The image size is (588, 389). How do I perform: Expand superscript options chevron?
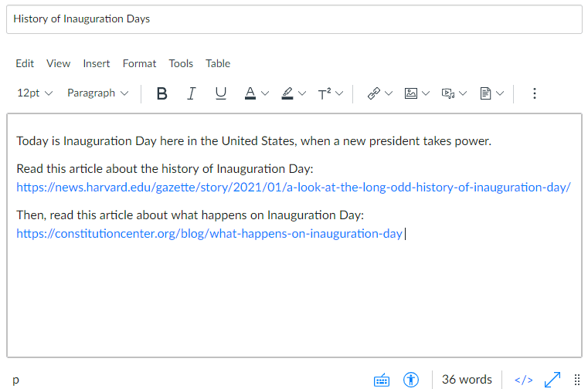coord(339,93)
